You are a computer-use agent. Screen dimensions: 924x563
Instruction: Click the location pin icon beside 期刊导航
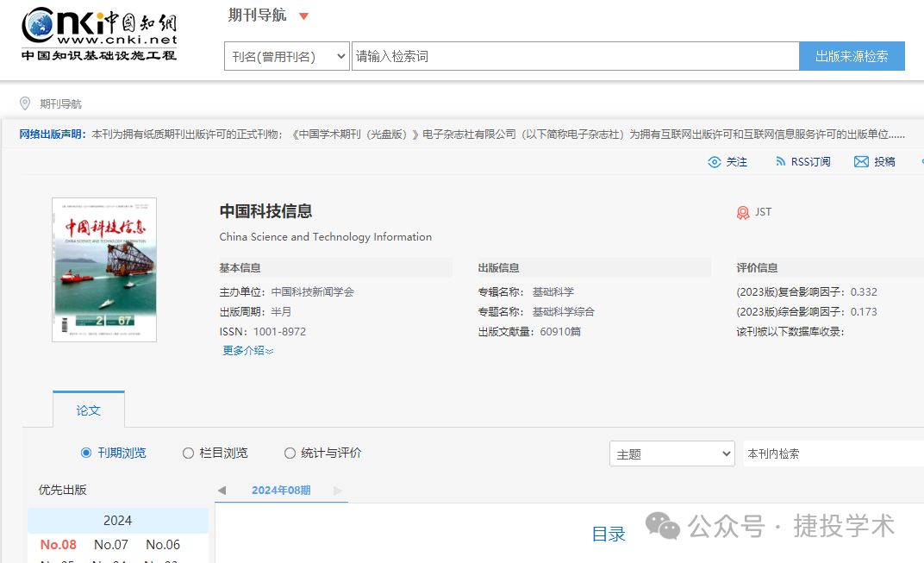(x=25, y=103)
